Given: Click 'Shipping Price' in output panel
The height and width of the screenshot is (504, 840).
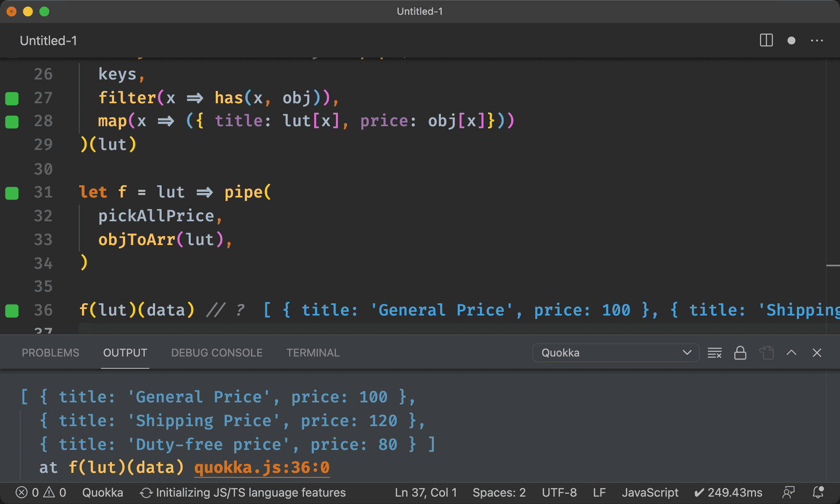Looking at the screenshot, I should click(204, 421).
